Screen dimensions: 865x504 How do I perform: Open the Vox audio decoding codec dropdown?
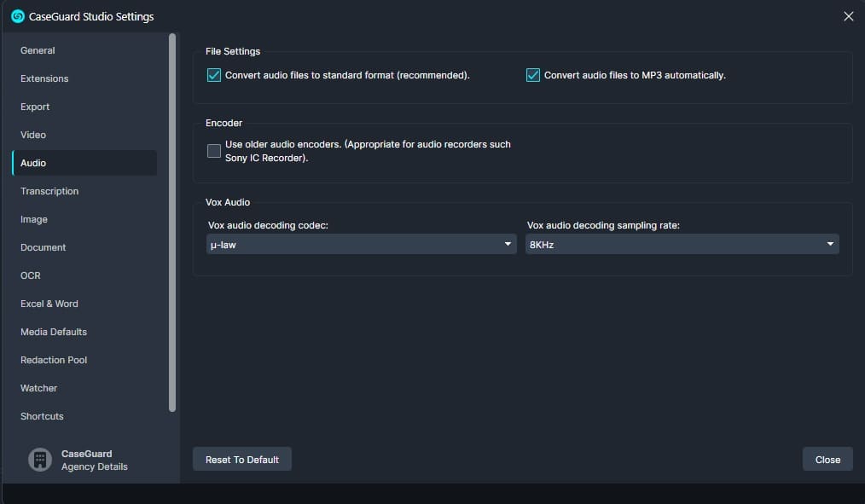(x=361, y=245)
